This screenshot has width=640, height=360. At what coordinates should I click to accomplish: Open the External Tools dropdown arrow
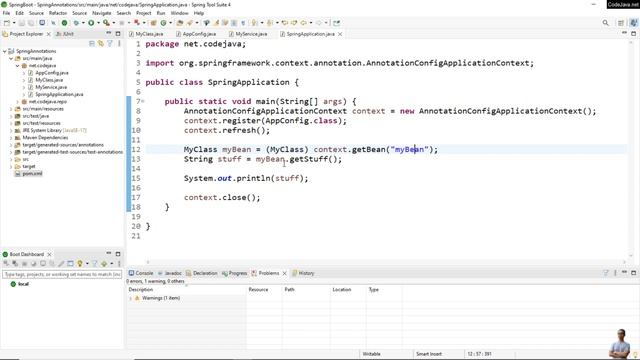tap(113, 23)
